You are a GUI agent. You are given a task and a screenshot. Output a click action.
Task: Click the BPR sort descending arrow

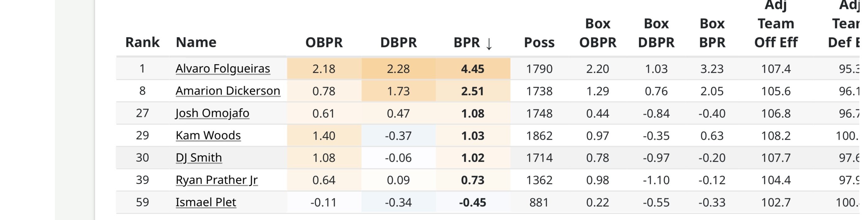(x=489, y=43)
